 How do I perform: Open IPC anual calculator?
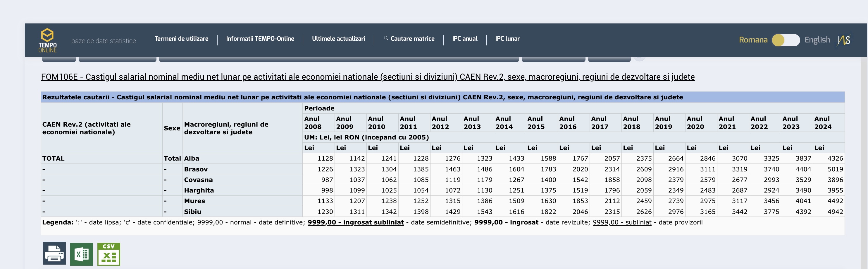(x=464, y=39)
